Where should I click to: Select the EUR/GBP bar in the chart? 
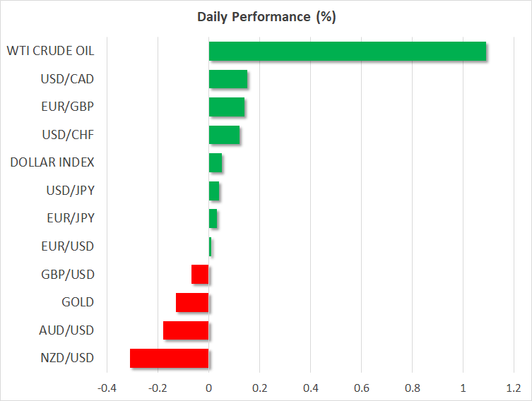tap(227, 107)
